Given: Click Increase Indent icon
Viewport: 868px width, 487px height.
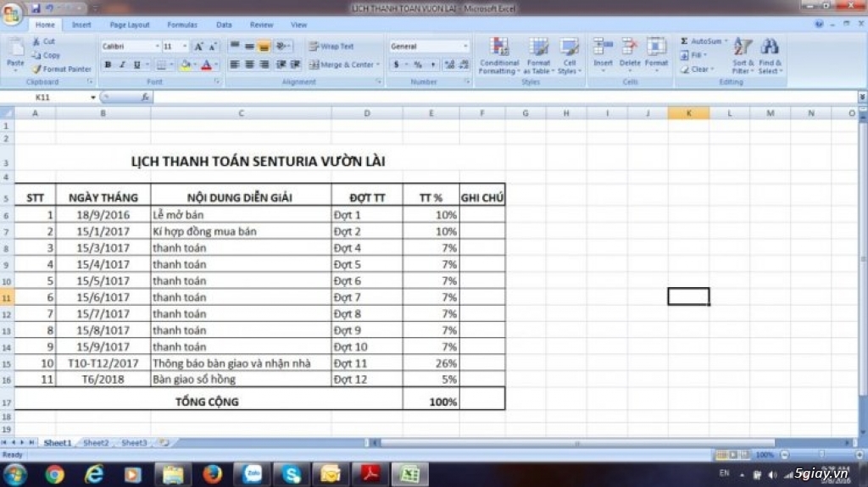Looking at the screenshot, I should point(296,64).
